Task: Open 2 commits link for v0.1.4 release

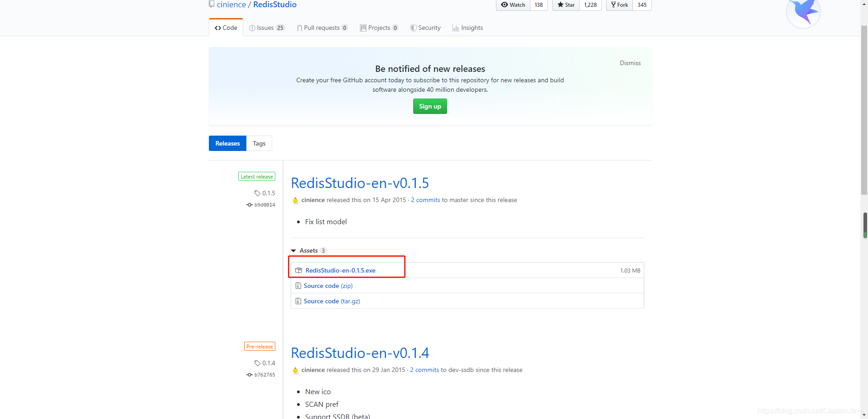Action: point(425,370)
